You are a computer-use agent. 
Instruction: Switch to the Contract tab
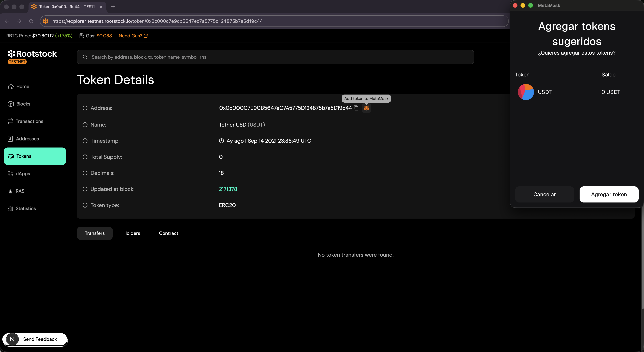pos(168,233)
